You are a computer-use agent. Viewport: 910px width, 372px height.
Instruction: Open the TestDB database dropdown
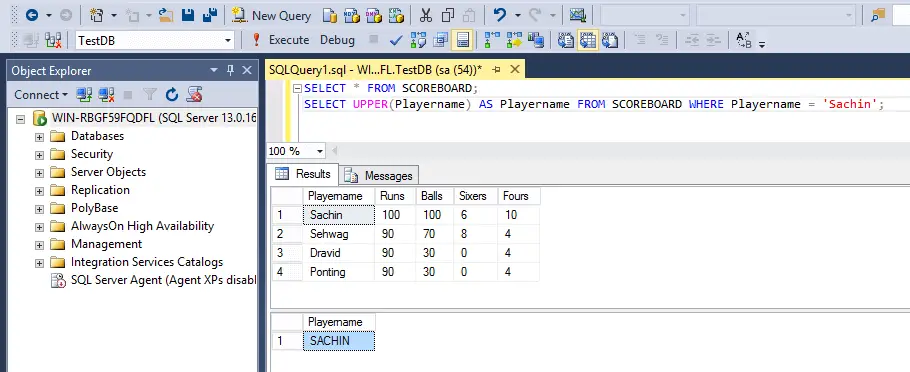pyautogui.click(x=228, y=41)
